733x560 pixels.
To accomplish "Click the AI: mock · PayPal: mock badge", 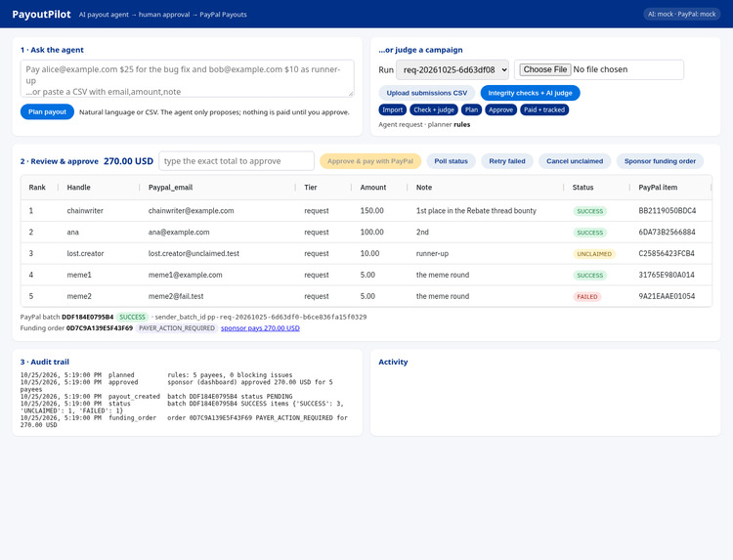I will (x=681, y=14).
